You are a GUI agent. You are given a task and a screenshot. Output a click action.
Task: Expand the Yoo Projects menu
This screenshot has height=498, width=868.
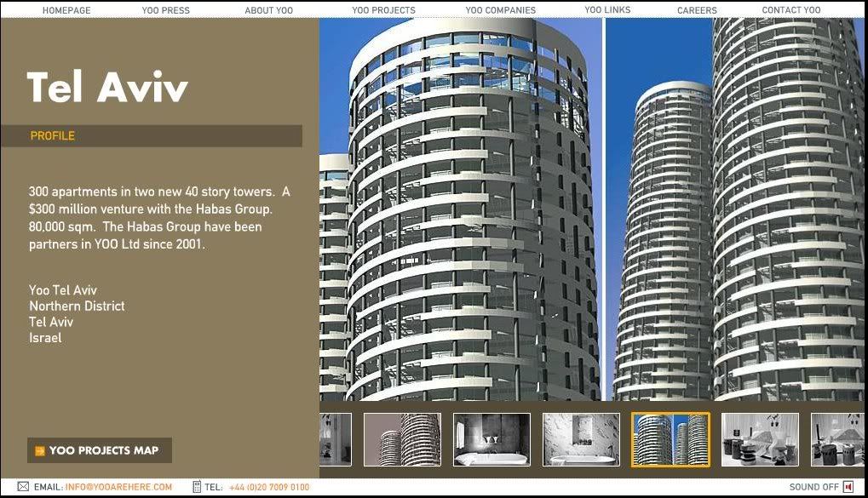[383, 10]
